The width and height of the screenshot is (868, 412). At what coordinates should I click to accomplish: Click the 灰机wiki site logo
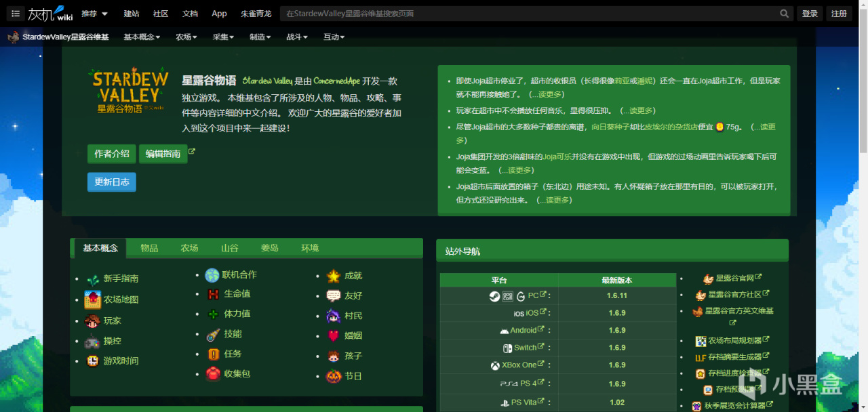(x=50, y=14)
